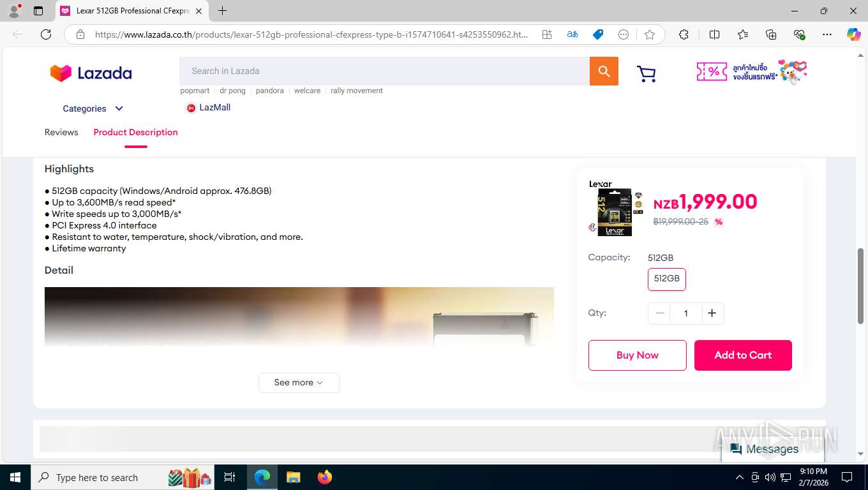Image resolution: width=868 pixels, height=490 pixels.
Task: Open Task View on the taskbar
Action: pyautogui.click(x=230, y=477)
